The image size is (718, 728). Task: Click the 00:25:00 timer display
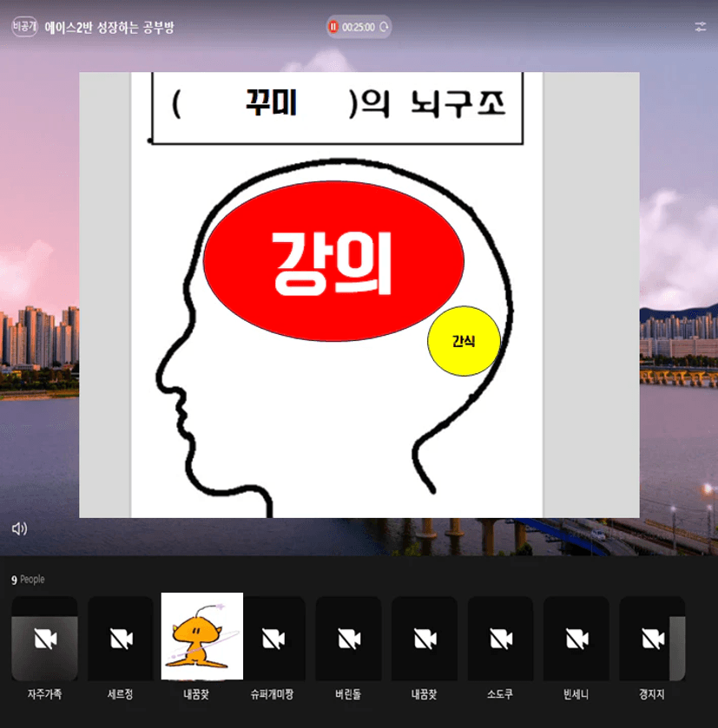(x=358, y=27)
